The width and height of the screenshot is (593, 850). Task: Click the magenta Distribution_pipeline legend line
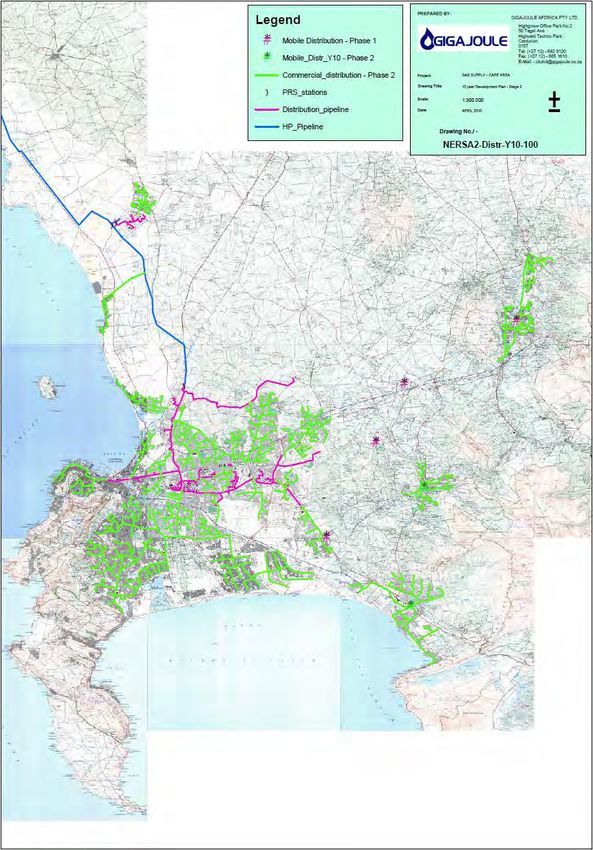266,110
